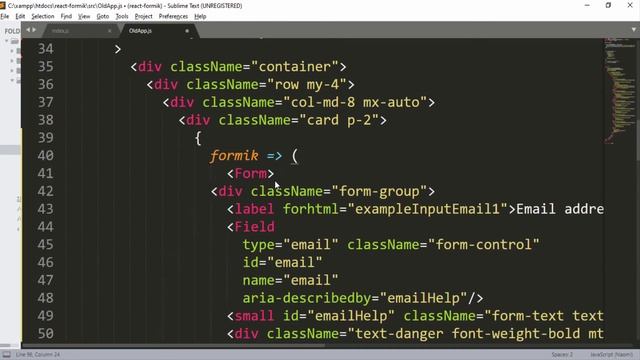The image size is (640, 360).
Task: Open the Project menu
Action: (143, 16)
